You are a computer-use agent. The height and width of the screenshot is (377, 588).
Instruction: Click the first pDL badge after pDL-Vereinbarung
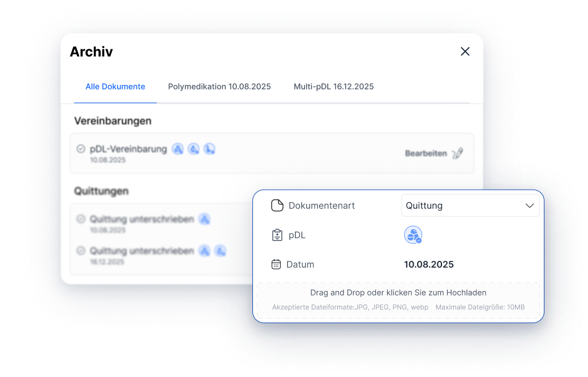click(178, 149)
